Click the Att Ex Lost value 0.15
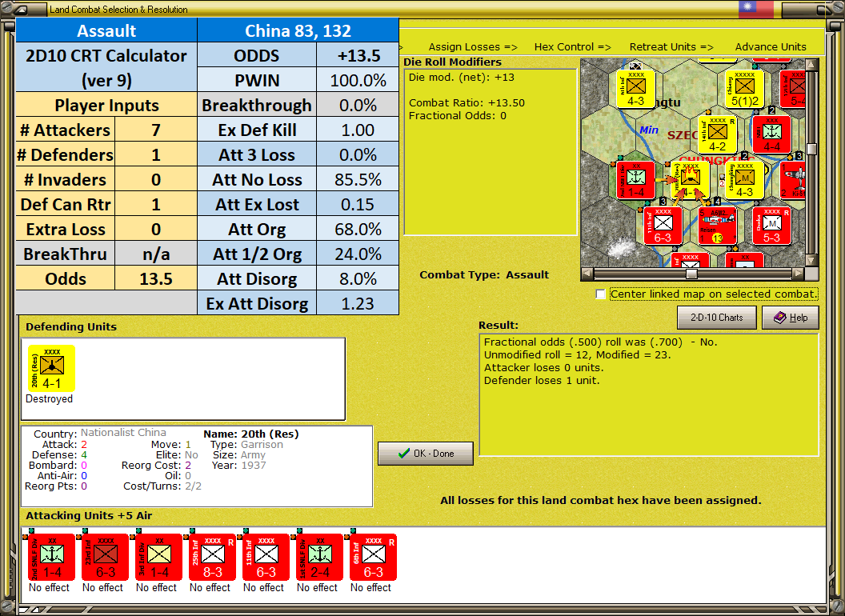This screenshot has height=616, width=845. (x=358, y=204)
